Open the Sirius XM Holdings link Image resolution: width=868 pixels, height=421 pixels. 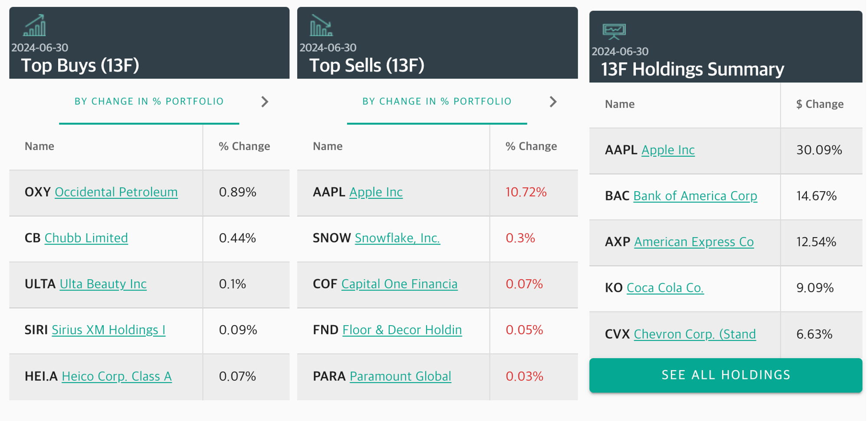pyautogui.click(x=108, y=330)
